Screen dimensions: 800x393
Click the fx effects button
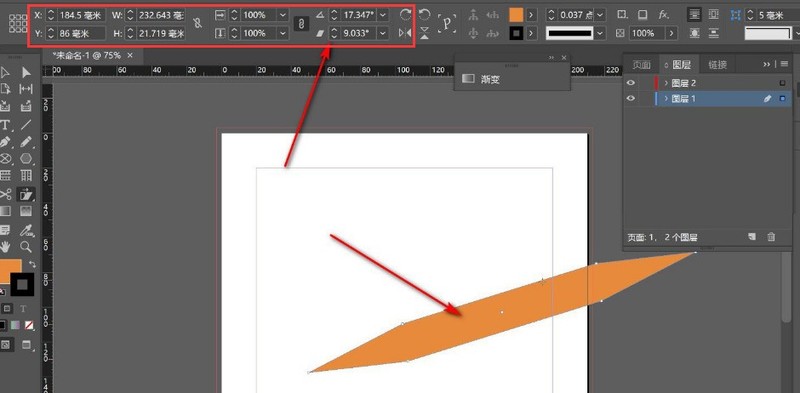click(x=663, y=15)
